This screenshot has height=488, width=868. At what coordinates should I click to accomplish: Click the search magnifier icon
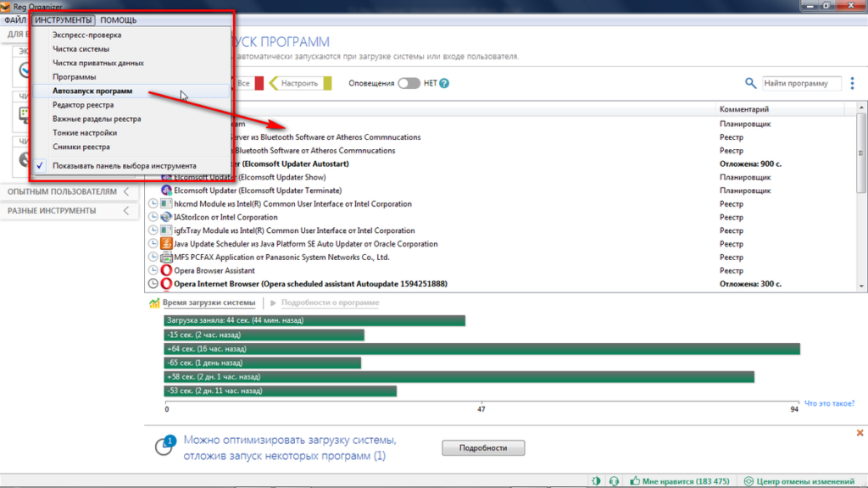[750, 83]
